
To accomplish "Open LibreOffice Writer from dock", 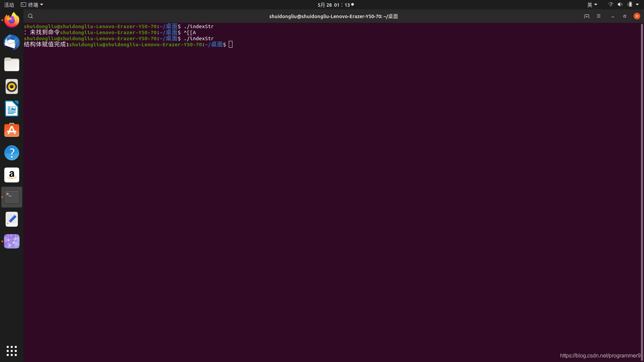I will (x=12, y=109).
